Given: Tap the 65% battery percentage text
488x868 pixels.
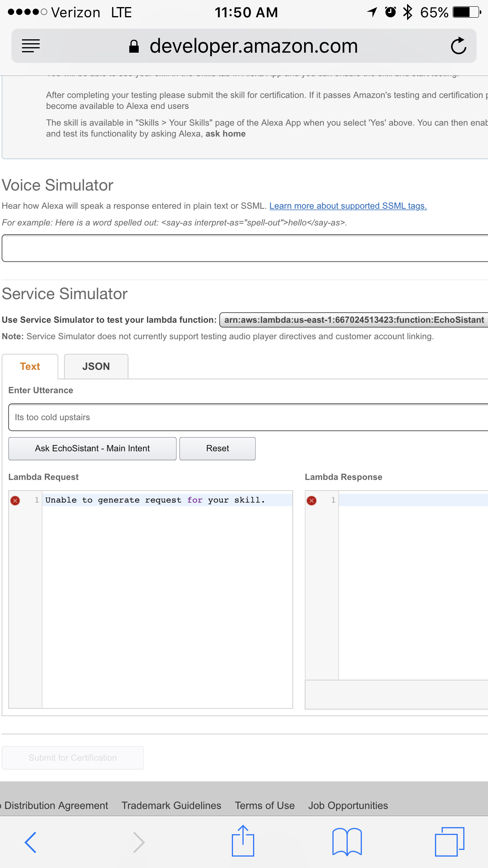Looking at the screenshot, I should (x=434, y=12).
